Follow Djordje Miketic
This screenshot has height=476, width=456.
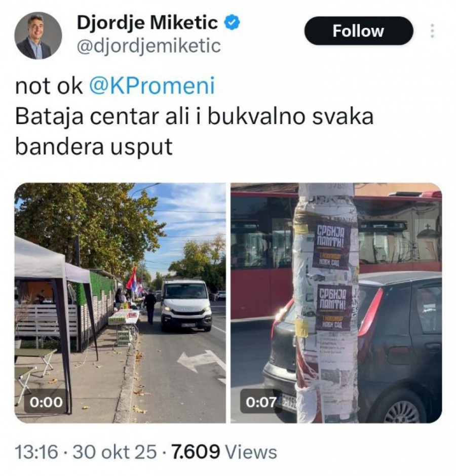pos(359,31)
